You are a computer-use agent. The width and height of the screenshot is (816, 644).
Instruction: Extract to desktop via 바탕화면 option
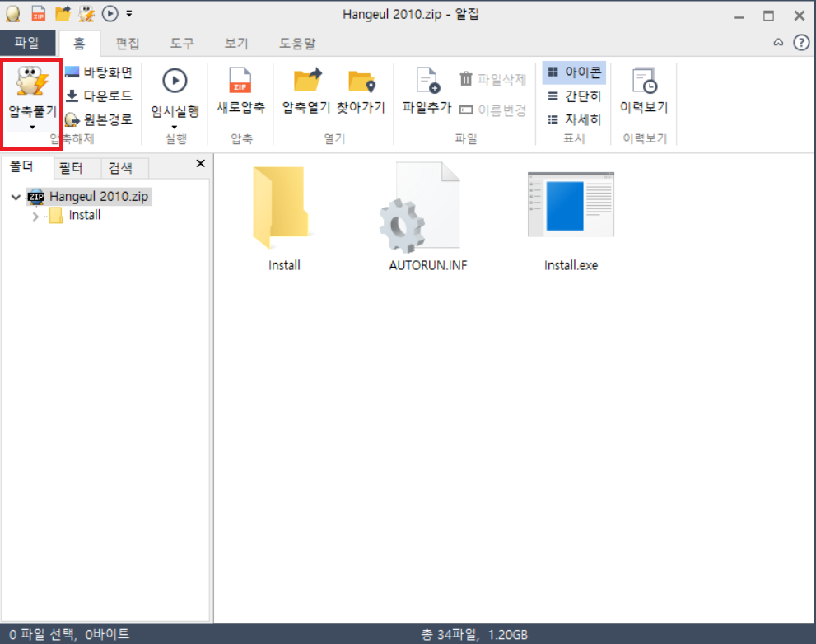(x=99, y=72)
